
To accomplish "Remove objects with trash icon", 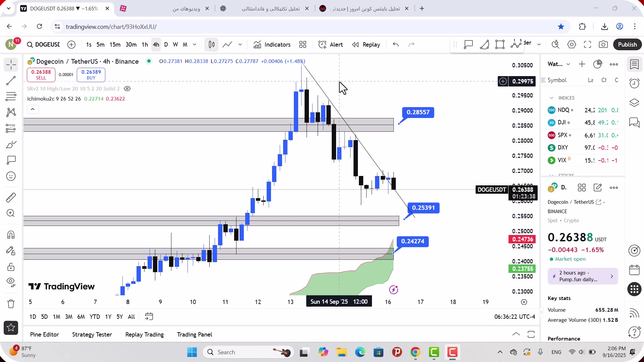I will tap(11, 304).
